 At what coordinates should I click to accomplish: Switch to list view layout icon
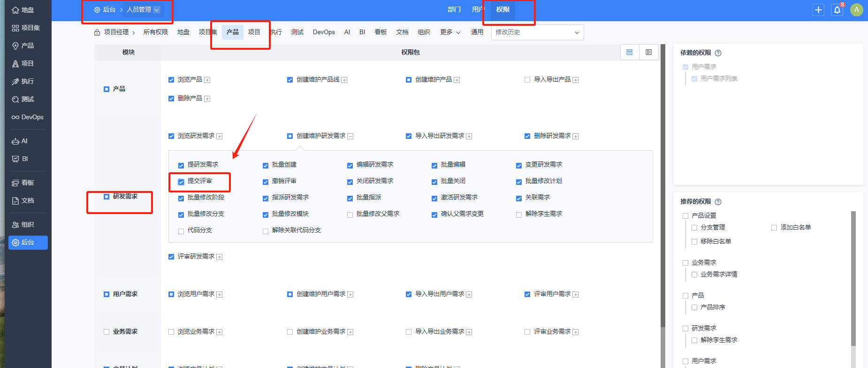(629, 52)
